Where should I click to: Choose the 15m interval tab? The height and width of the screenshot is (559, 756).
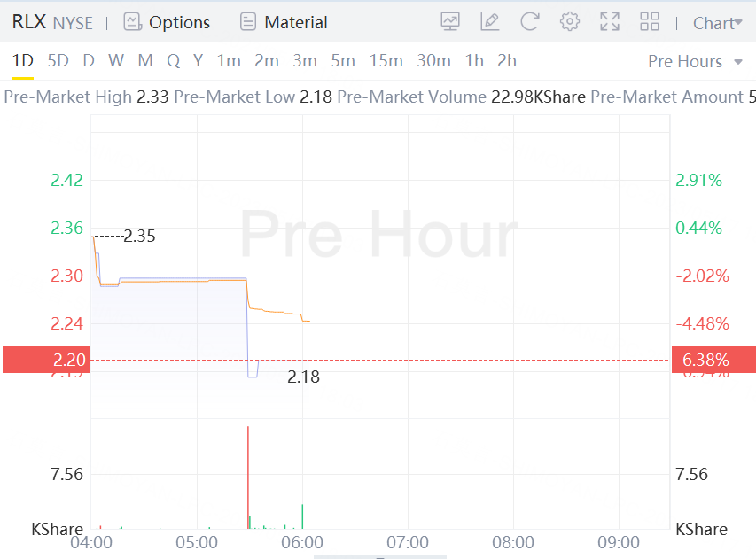point(386,61)
